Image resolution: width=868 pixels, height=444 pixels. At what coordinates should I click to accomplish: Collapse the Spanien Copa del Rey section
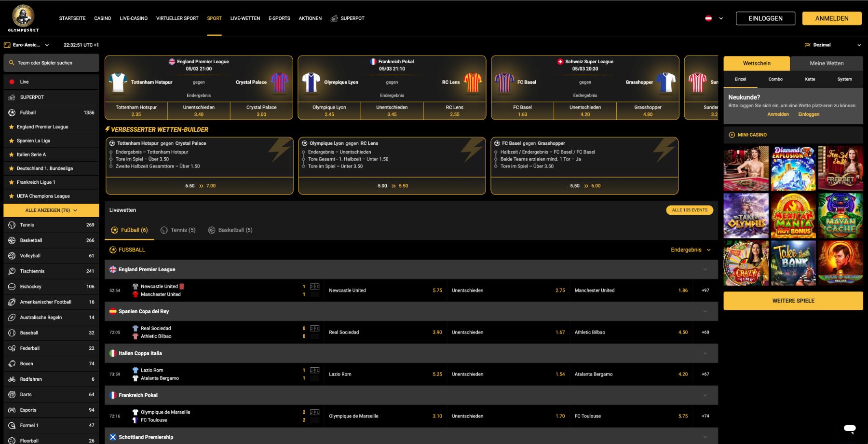pyautogui.click(x=705, y=312)
